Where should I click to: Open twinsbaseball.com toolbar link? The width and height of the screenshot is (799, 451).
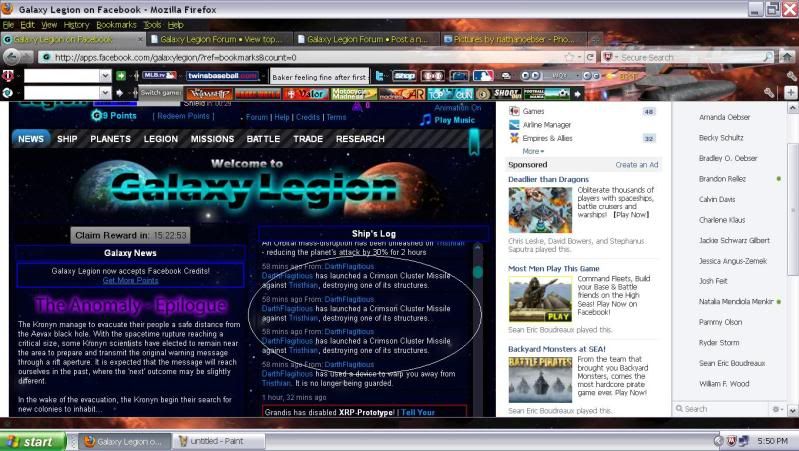222,76
